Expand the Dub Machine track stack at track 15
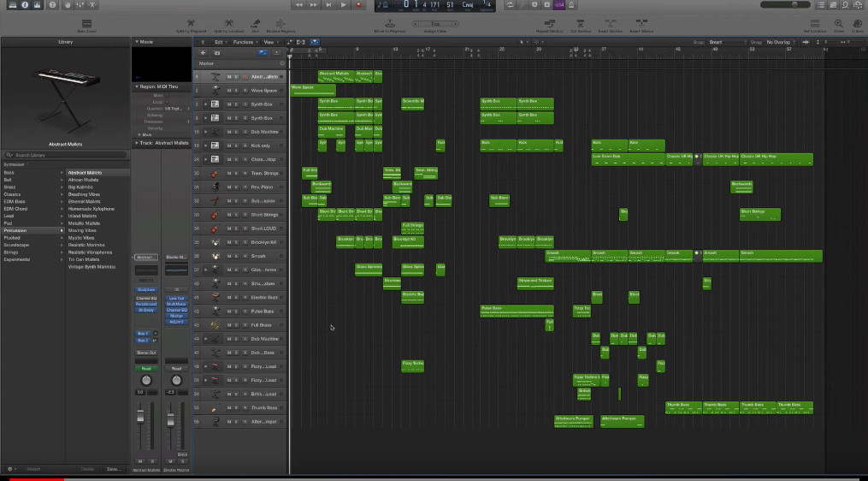The width and height of the screenshot is (868, 481). [205, 132]
